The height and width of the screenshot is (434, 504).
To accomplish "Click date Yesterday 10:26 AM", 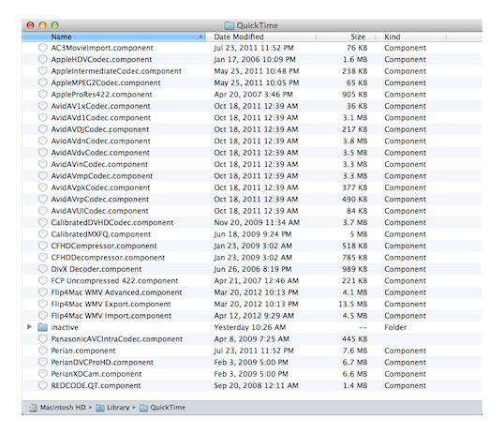I will (250, 327).
